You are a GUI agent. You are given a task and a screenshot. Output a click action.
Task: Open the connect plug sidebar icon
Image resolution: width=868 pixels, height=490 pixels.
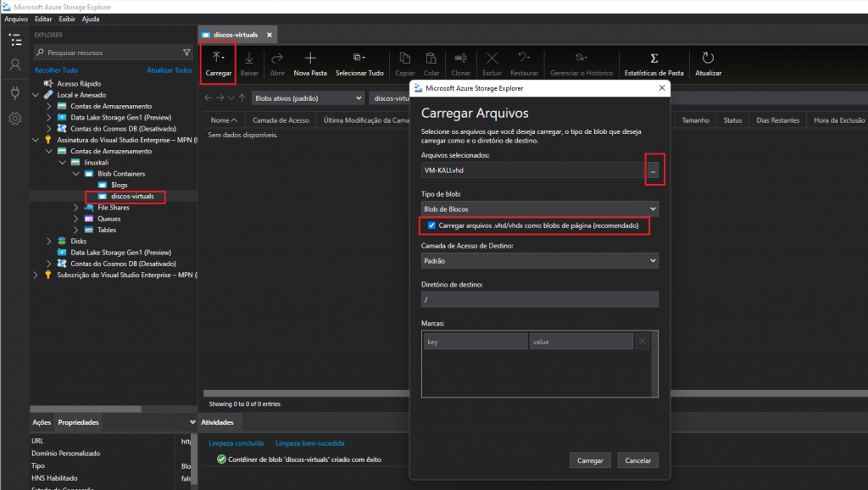click(15, 92)
